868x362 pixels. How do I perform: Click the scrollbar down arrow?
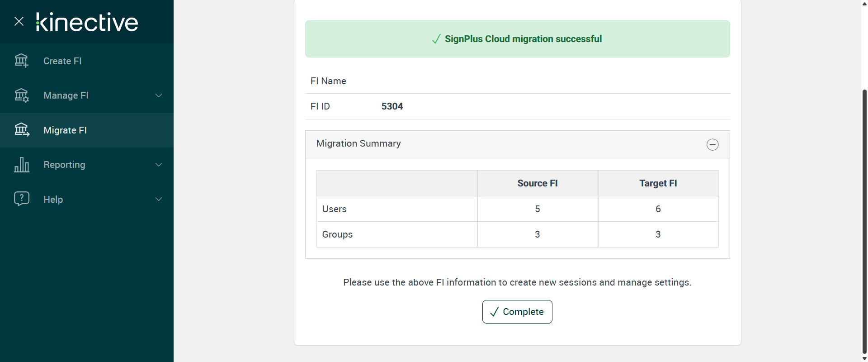pos(864,358)
